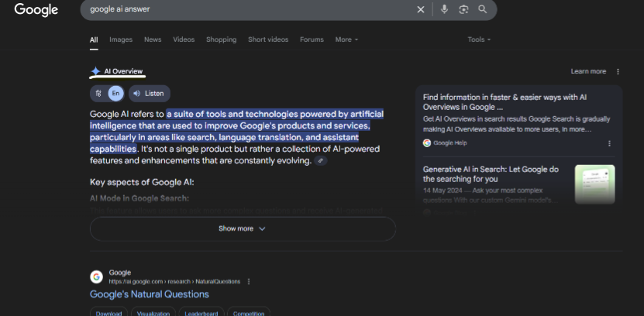
Task: Open the Tools dropdown
Action: [x=479, y=39]
